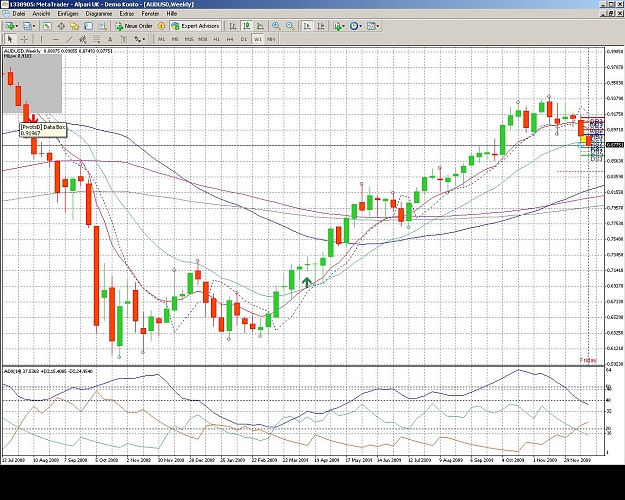Open the Data Window crosshair-circle icon
The width and height of the screenshot is (625, 500).
point(61,26)
